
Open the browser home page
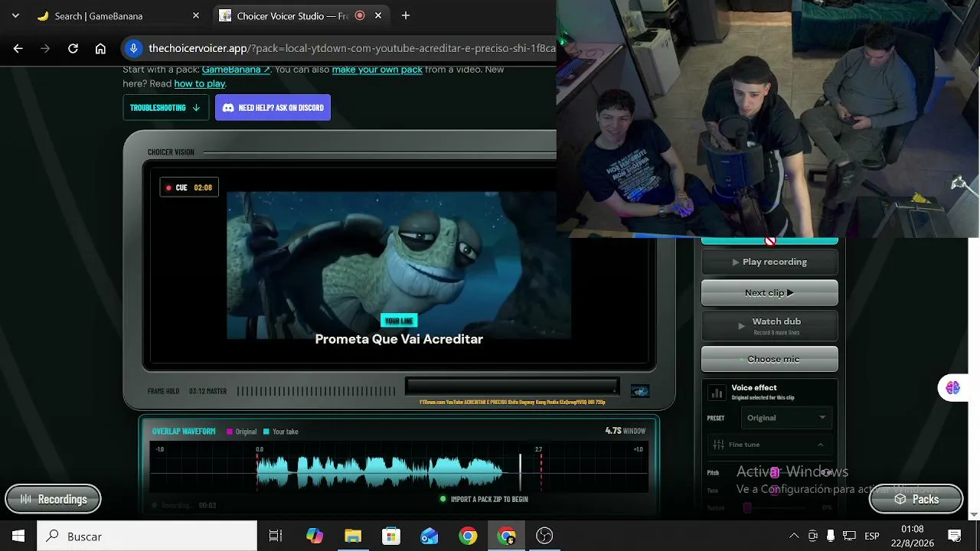[x=100, y=48]
